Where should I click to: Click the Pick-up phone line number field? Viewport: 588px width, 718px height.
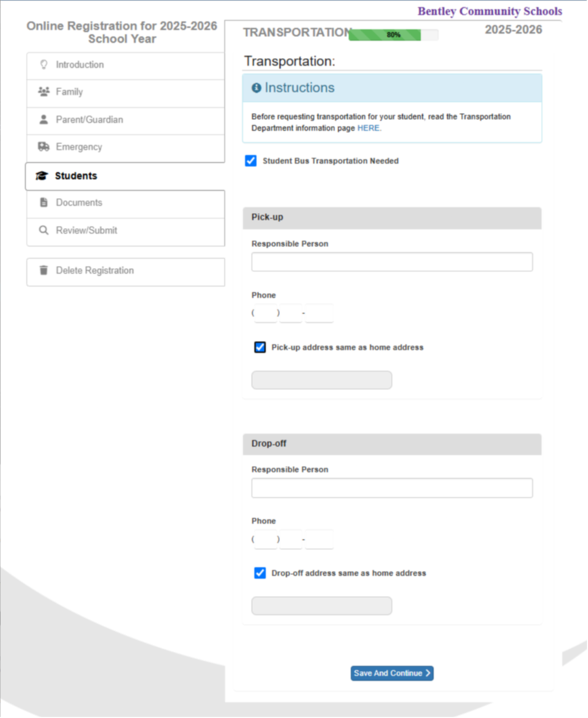319,313
